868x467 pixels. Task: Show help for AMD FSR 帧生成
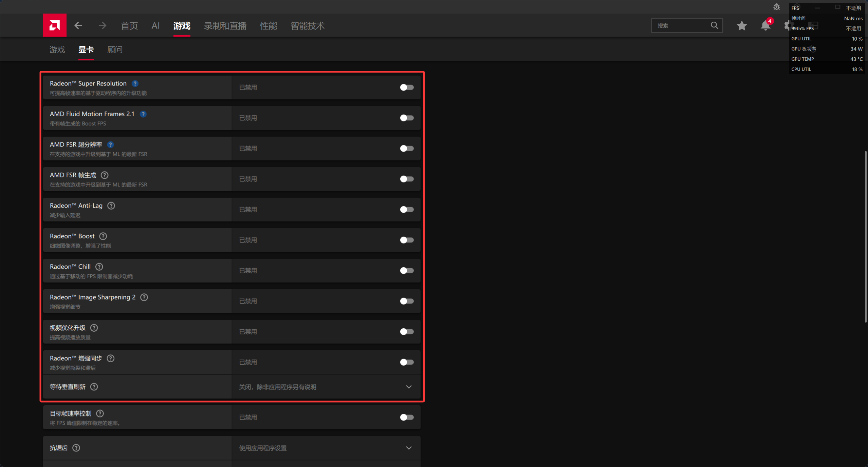pos(105,175)
